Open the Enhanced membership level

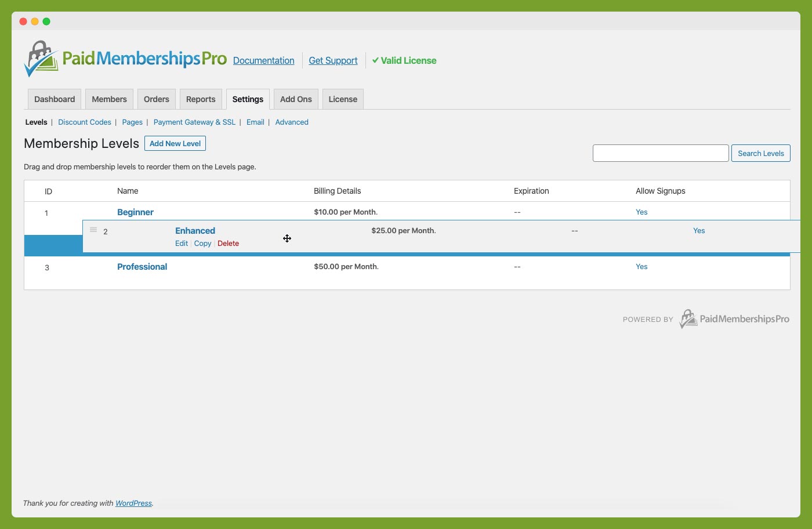point(195,231)
